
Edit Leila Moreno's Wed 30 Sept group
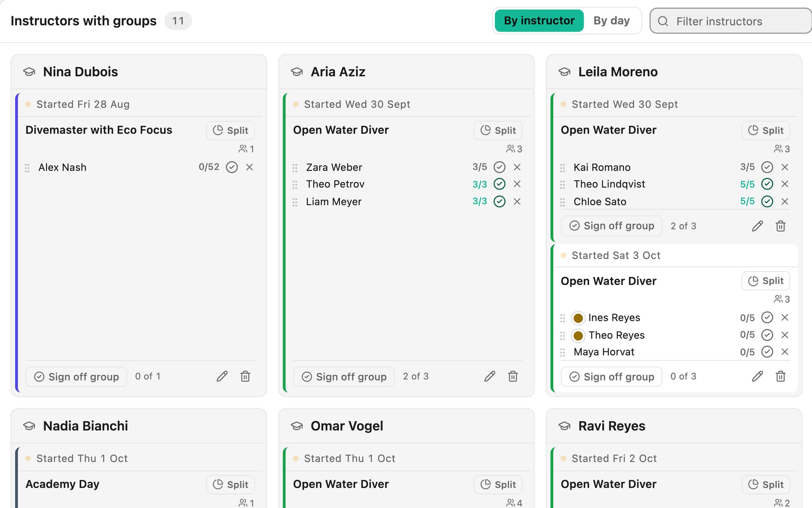tap(757, 226)
